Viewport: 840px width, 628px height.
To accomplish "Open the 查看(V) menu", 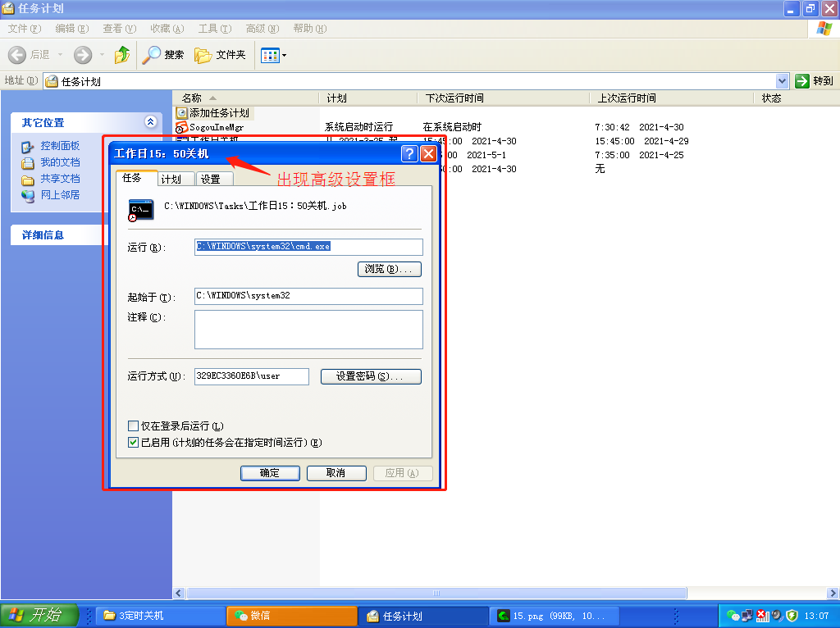I will [x=120, y=29].
